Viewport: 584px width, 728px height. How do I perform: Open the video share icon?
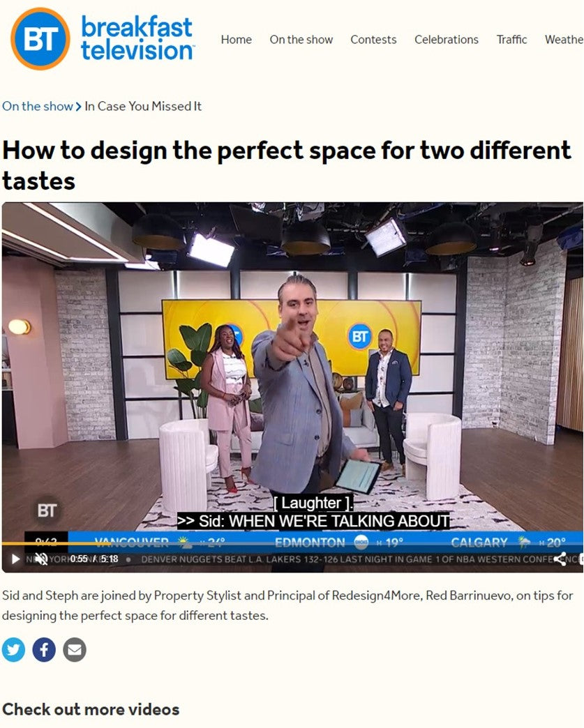(561, 559)
